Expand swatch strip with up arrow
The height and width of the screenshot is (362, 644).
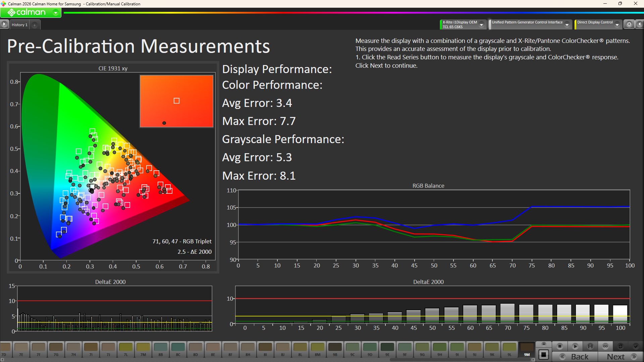pos(544,344)
